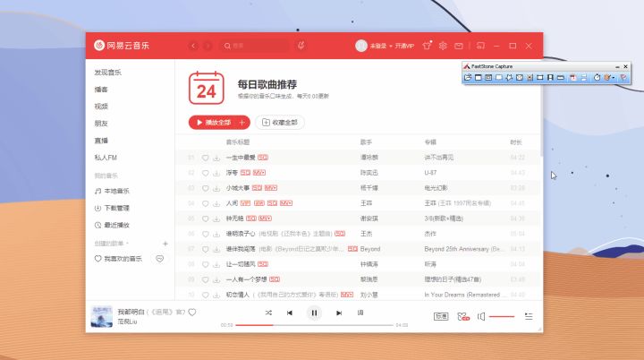Like the song 一生中最爱
The image size is (644, 360).
205,158
